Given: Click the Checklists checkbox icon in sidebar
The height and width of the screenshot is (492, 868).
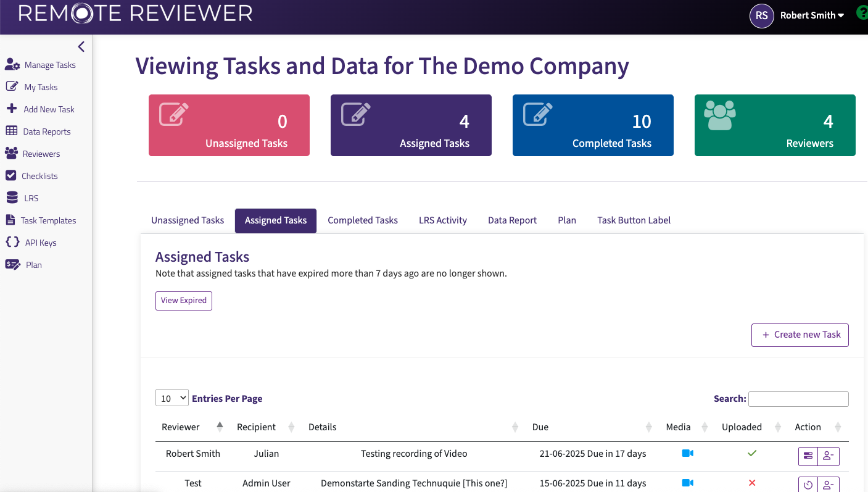Looking at the screenshot, I should (x=10, y=176).
